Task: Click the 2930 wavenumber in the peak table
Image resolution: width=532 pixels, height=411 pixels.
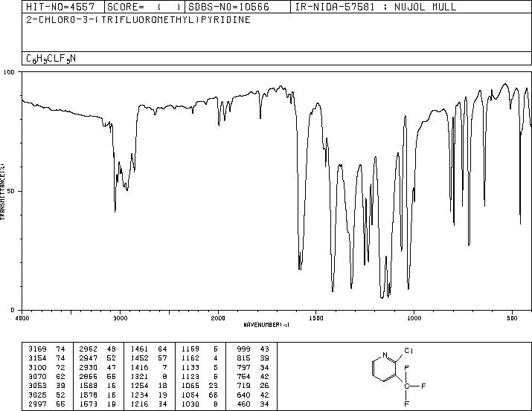Action: point(89,367)
